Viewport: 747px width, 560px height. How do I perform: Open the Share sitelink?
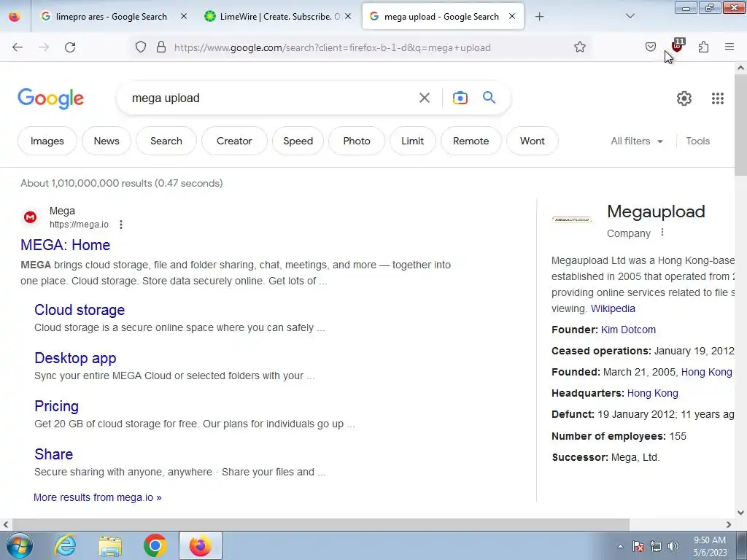[53, 454]
